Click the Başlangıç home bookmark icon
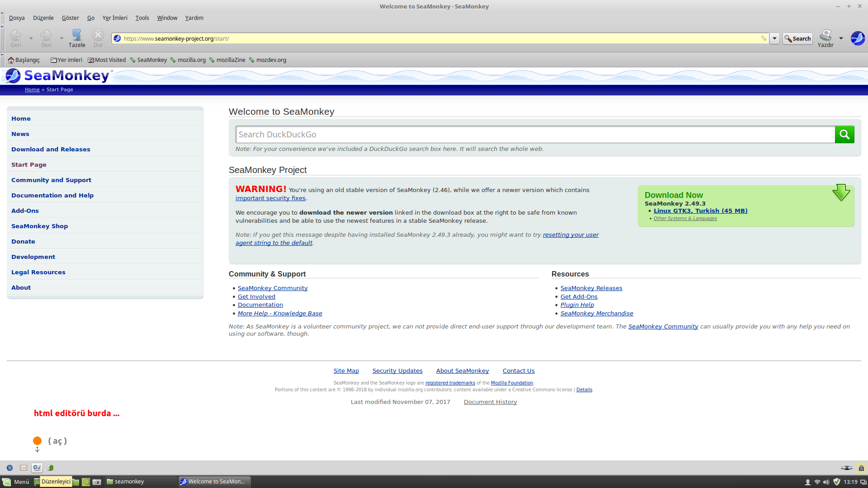Viewport: 868px width, 488px height. 11,60
